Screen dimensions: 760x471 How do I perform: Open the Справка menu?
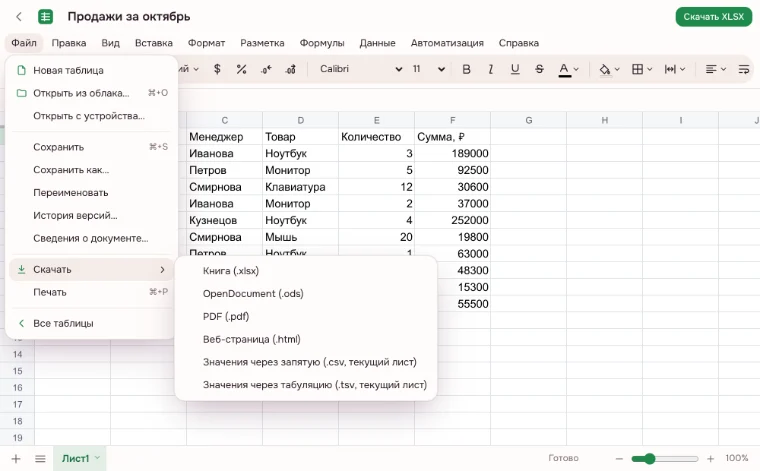(x=519, y=43)
